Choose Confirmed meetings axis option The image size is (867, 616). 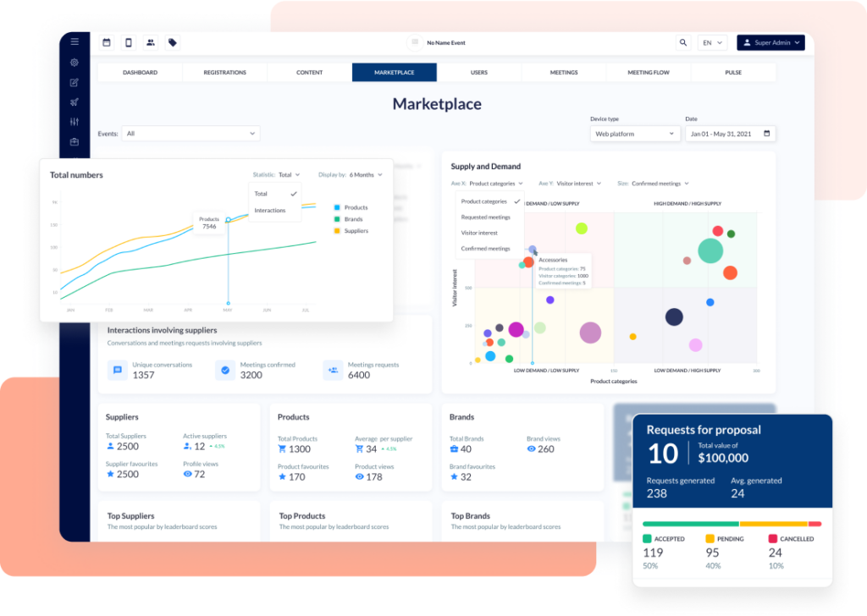coord(489,249)
